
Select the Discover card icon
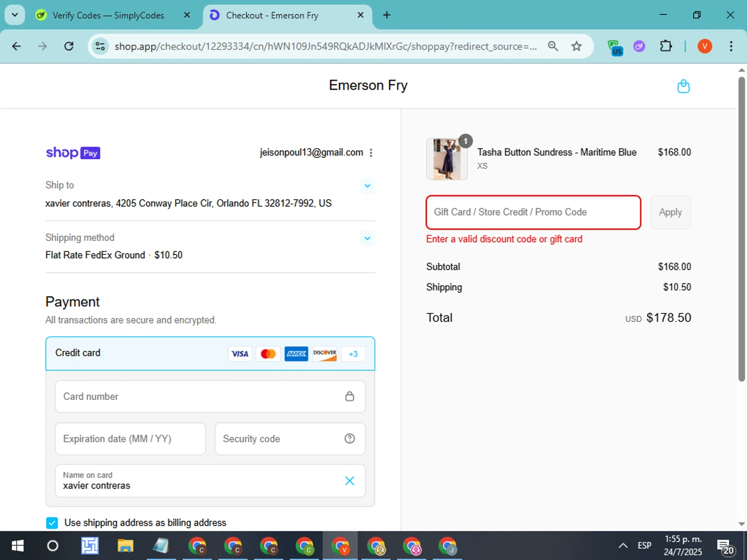pyautogui.click(x=325, y=354)
